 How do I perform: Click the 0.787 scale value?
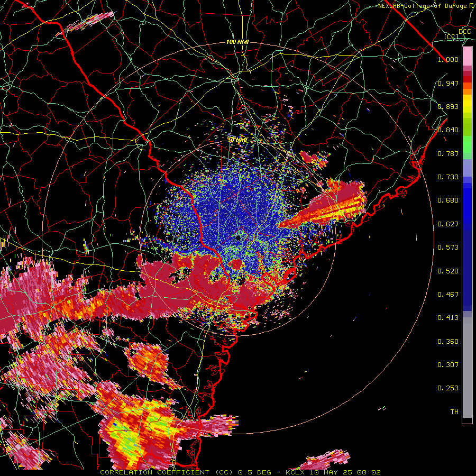448,153
